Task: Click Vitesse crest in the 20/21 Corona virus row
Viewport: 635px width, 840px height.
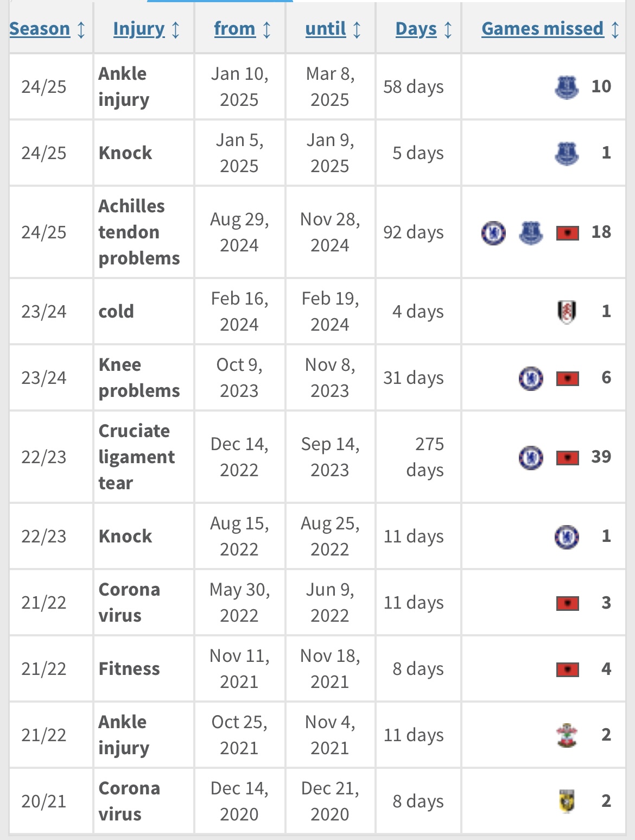Action: tap(567, 801)
